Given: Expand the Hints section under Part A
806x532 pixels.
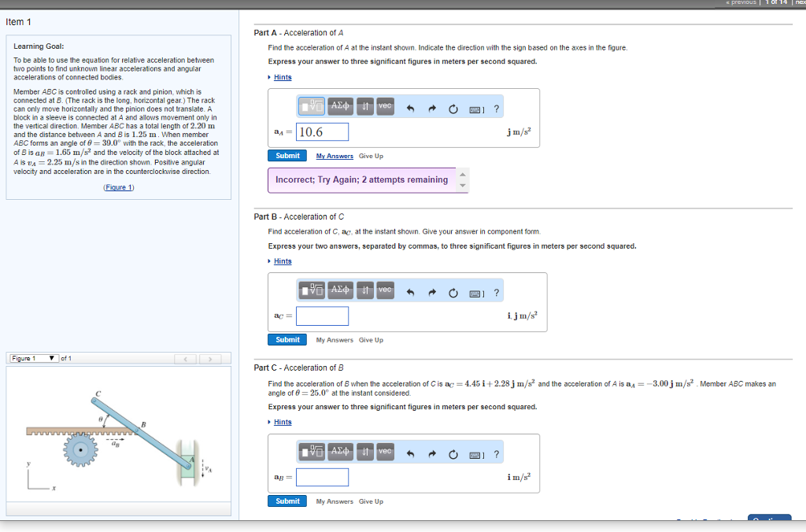Looking at the screenshot, I should [x=280, y=76].
